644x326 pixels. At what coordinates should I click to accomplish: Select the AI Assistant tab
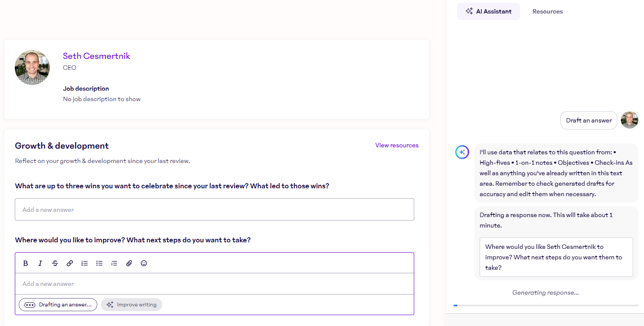tap(488, 12)
